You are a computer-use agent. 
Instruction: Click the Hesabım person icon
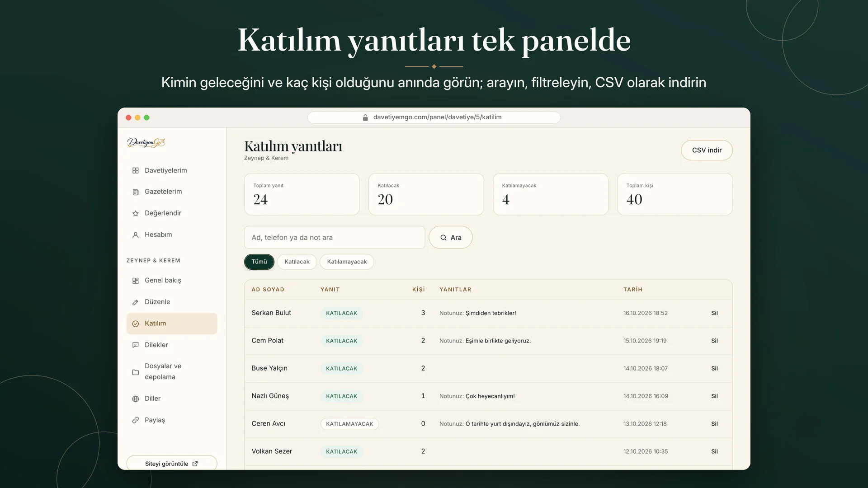click(x=135, y=235)
